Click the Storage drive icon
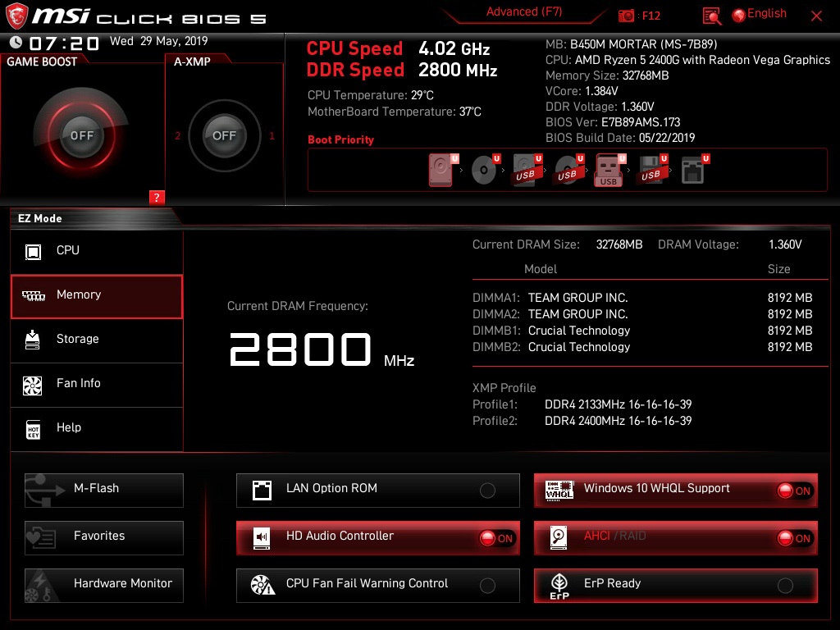 coord(33,340)
